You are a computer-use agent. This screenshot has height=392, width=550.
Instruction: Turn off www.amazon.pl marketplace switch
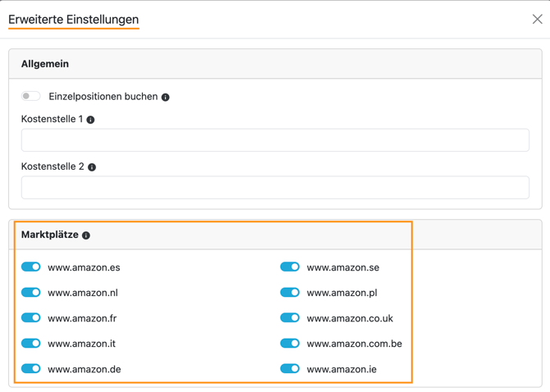coord(290,292)
